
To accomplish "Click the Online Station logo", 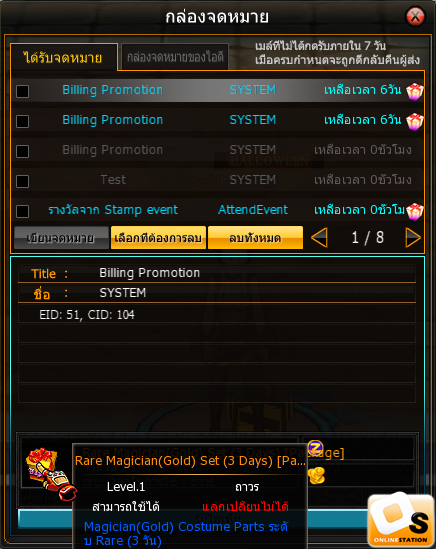I will 401,519.
